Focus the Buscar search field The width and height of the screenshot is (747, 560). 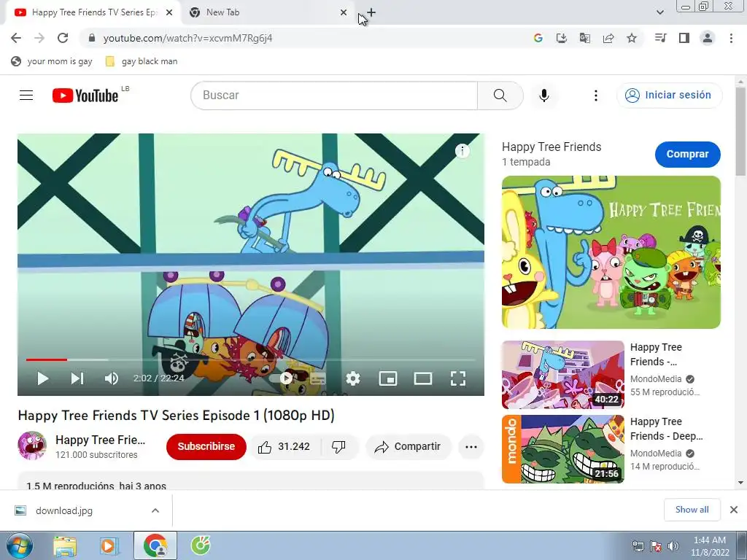(x=334, y=96)
